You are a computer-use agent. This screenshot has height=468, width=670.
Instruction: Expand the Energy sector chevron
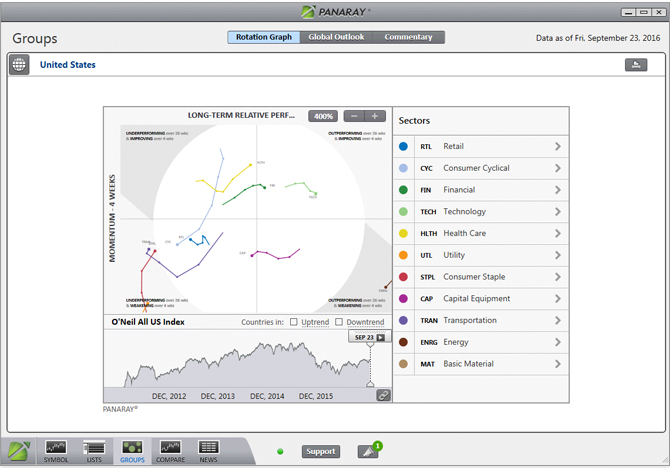(558, 342)
